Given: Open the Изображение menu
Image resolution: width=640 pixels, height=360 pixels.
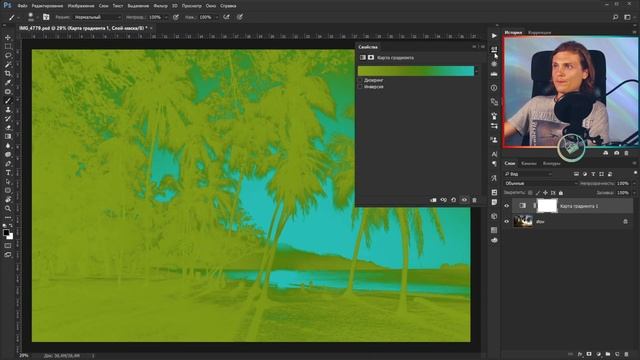Looking at the screenshot, I should pos(81,6).
